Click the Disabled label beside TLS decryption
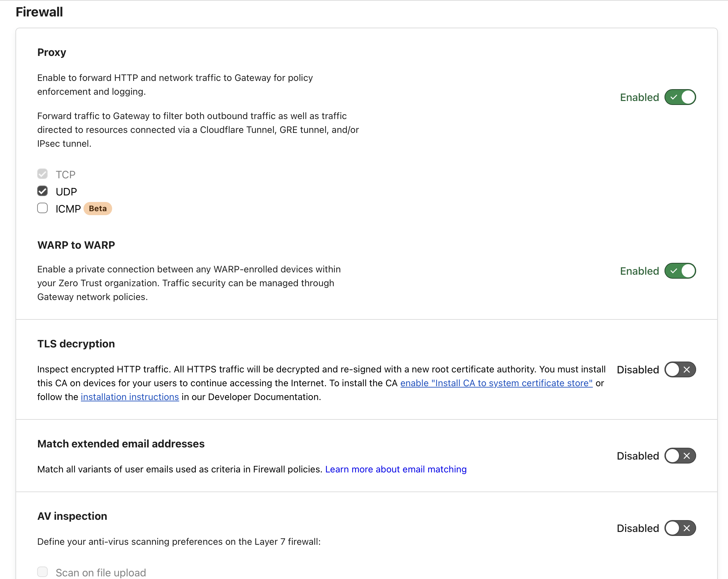This screenshot has height=579, width=728. coord(638,369)
